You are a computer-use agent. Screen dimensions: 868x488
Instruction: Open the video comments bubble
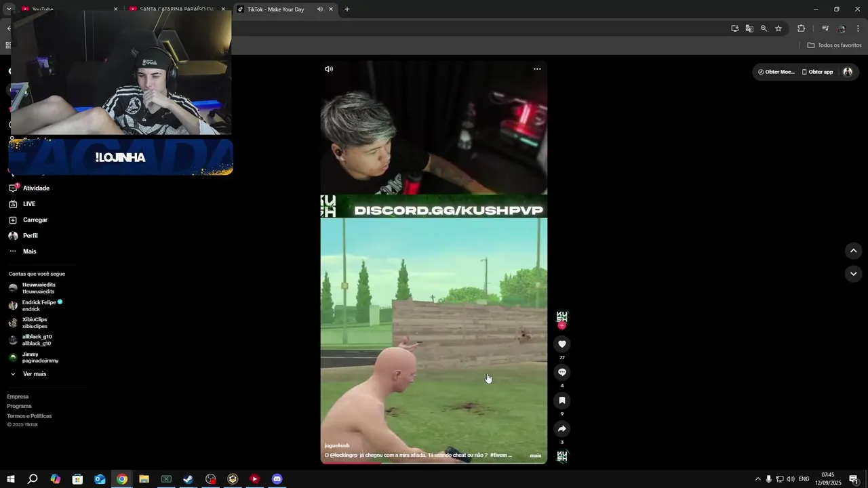(x=561, y=372)
